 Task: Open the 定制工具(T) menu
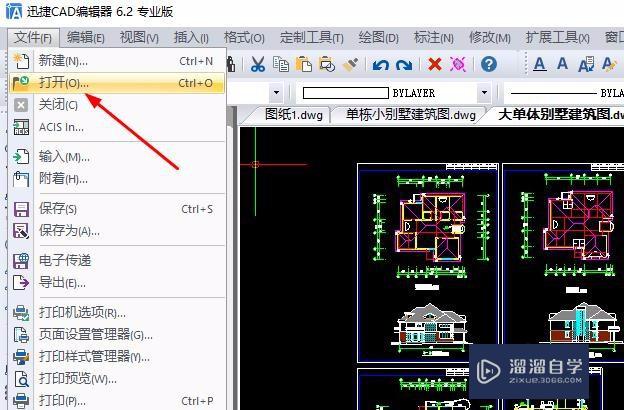[x=312, y=38]
